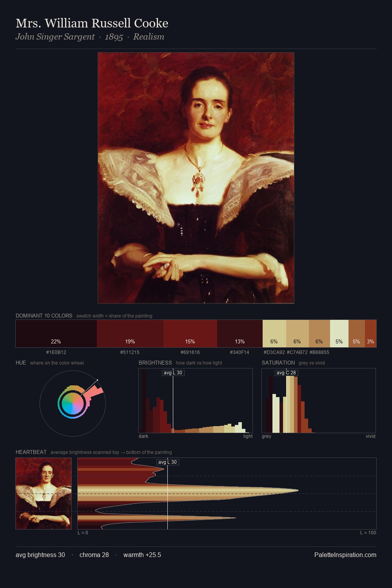Click the footer 'avg brightness 30' stat
Image resolution: width=392 pixels, height=588 pixels.
point(40,555)
